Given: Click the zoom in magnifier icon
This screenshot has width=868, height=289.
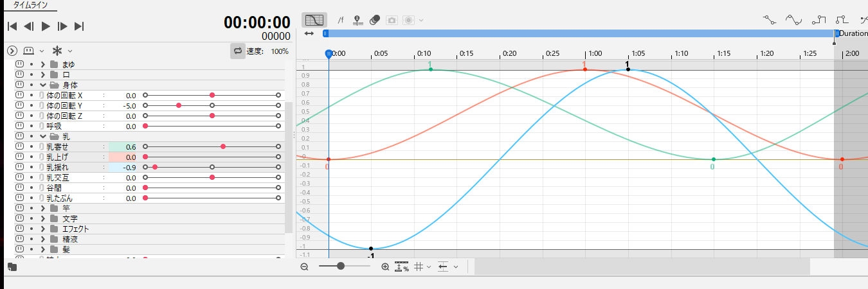Looking at the screenshot, I should (x=385, y=267).
